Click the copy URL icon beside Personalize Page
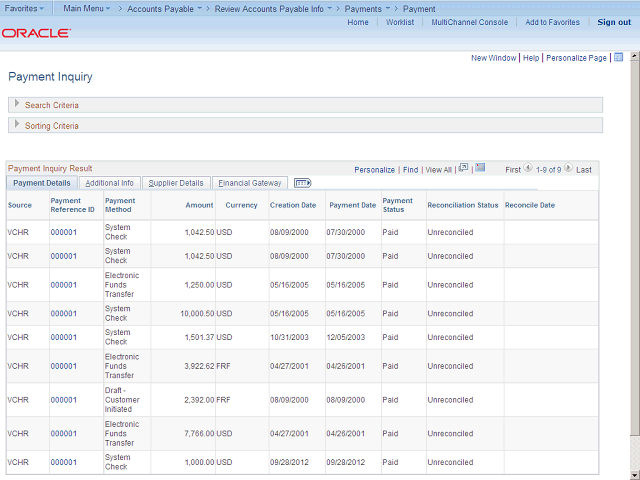The width and height of the screenshot is (640, 480). (618, 58)
